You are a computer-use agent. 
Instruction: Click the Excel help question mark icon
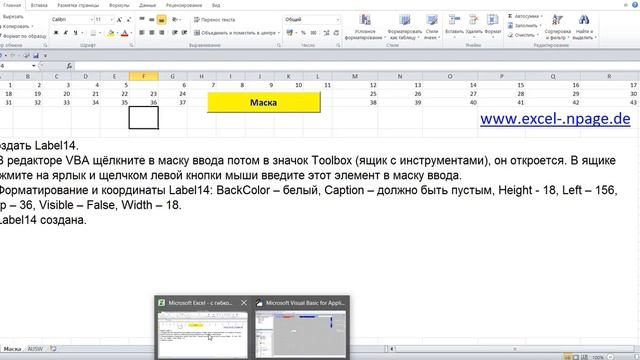click(x=635, y=4)
